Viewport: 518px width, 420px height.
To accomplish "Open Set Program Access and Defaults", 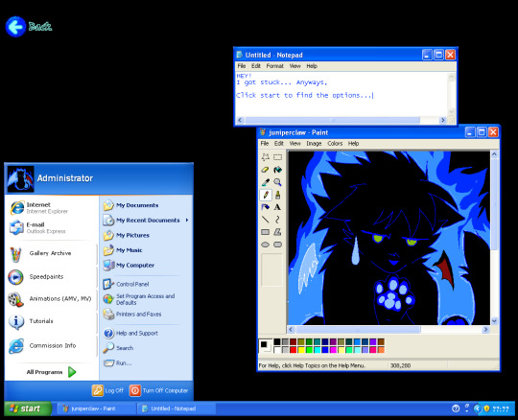I will (x=139, y=299).
